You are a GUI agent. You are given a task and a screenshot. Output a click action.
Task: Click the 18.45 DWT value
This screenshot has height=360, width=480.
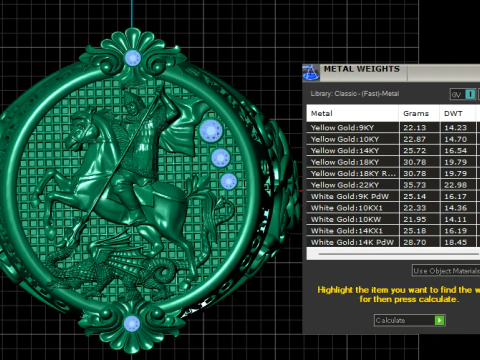point(455,242)
